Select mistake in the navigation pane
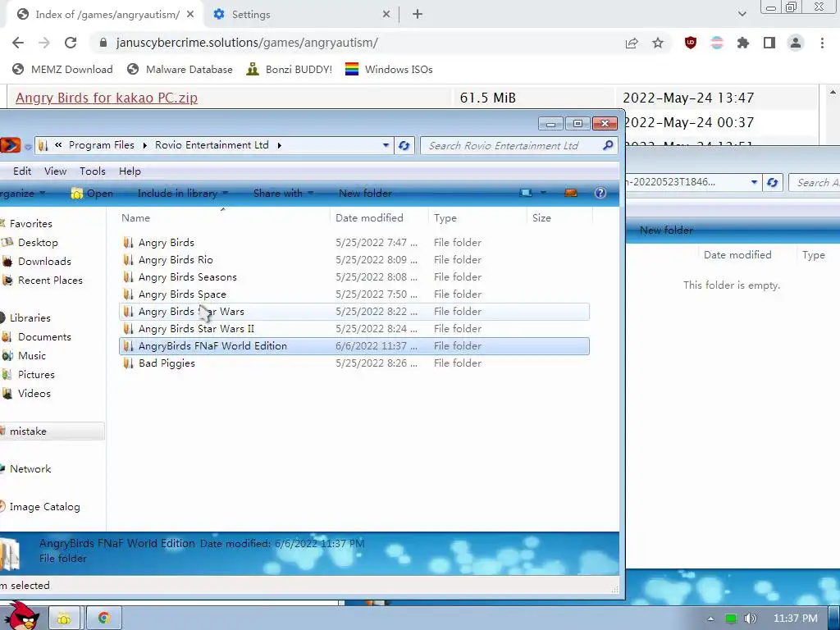Image resolution: width=840 pixels, height=630 pixels. pyautogui.click(x=52, y=431)
